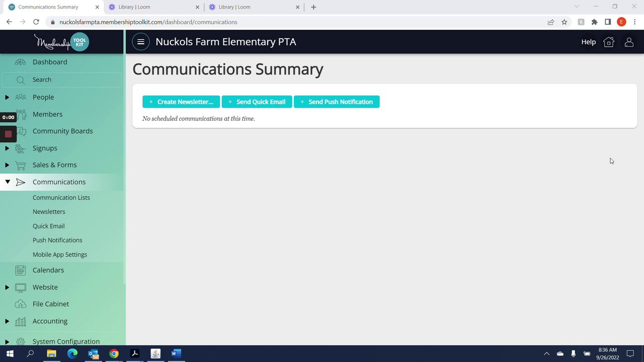
Task: Click the Send Quick Email button
Action: tap(257, 102)
